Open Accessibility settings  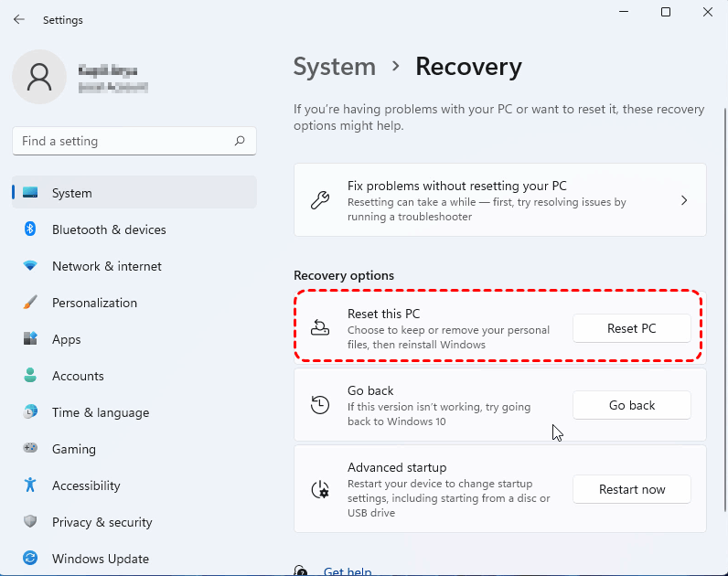134,485
